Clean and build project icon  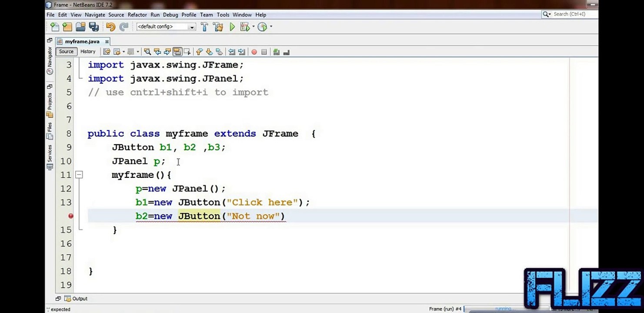point(218,27)
